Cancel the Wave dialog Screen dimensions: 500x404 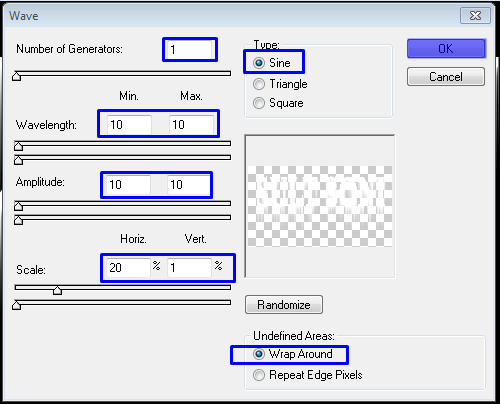446,77
